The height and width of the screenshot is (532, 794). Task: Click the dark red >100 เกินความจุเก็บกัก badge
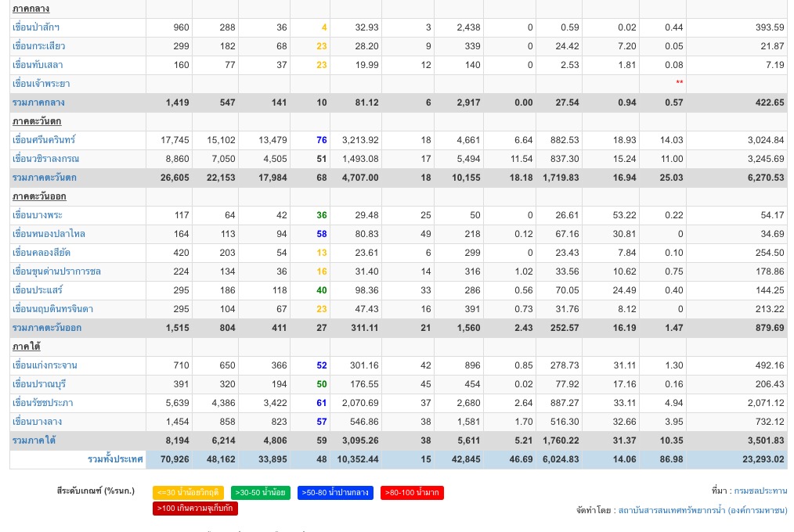(195, 509)
